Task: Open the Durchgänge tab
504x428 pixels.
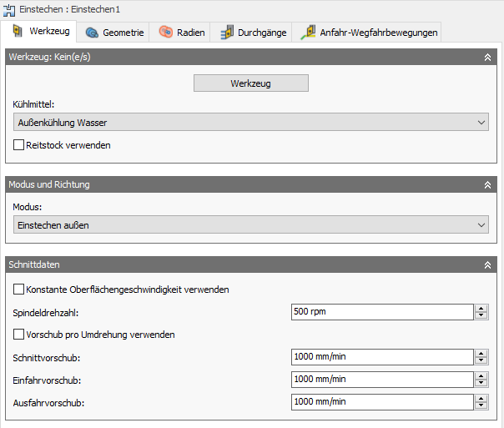Action: (263, 33)
